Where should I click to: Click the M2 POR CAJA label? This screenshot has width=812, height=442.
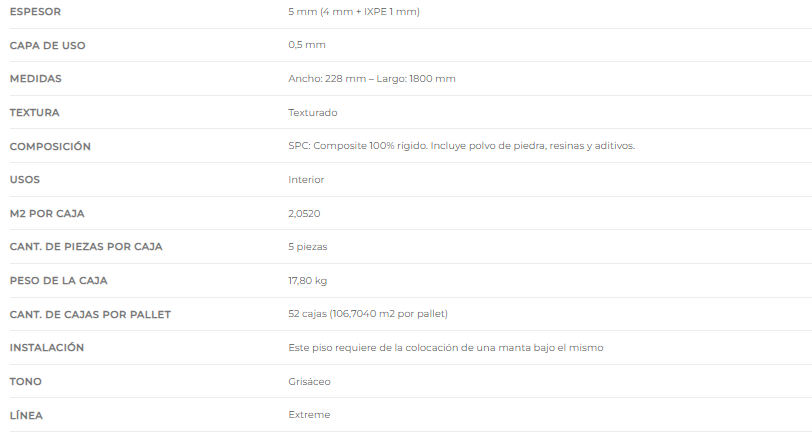(x=47, y=213)
